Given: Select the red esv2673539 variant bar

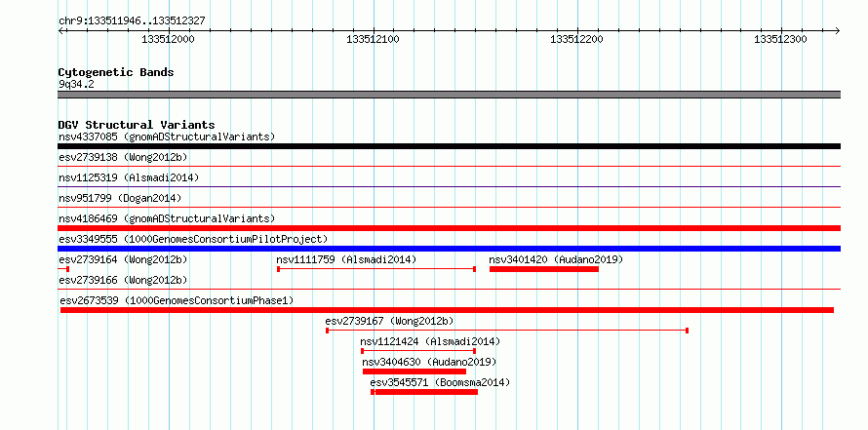Looking at the screenshot, I should (447, 310).
